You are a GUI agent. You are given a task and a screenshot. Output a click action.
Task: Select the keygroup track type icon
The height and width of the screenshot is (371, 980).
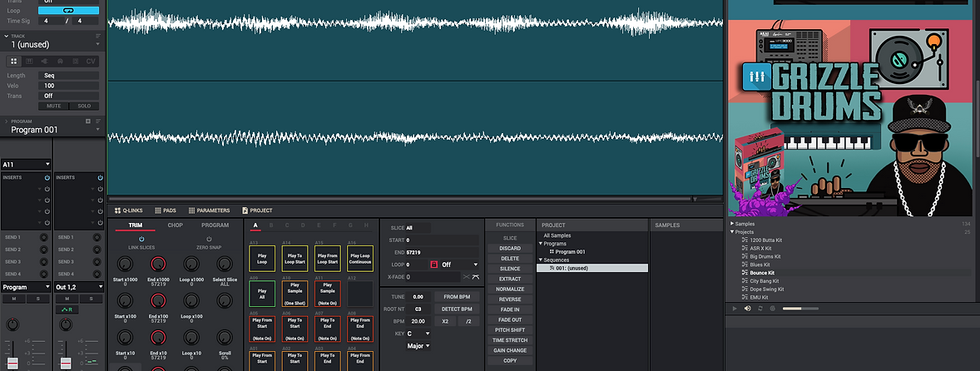29,62
